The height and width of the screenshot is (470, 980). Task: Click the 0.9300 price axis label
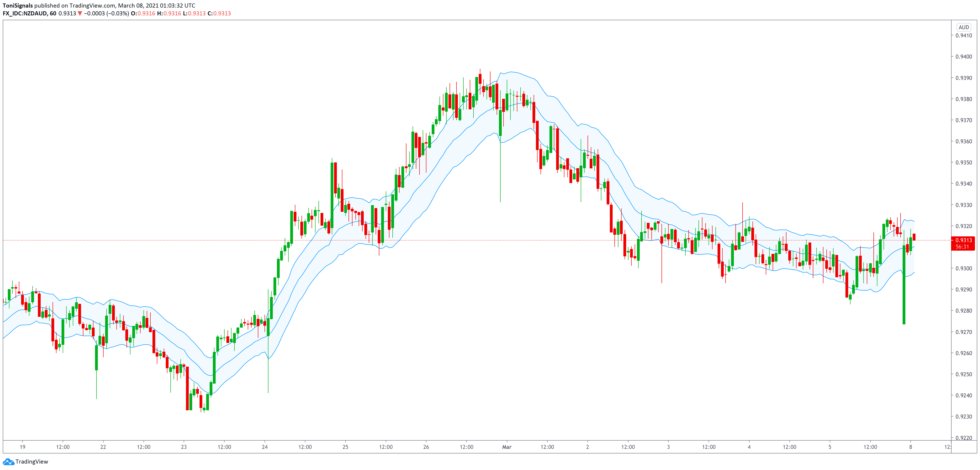(x=963, y=268)
